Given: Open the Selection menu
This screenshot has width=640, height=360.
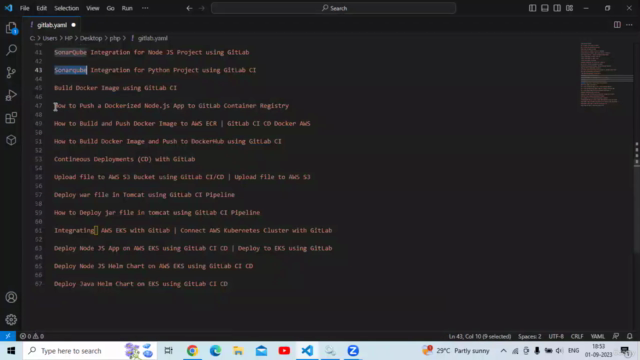Looking at the screenshot, I should tap(67, 8).
